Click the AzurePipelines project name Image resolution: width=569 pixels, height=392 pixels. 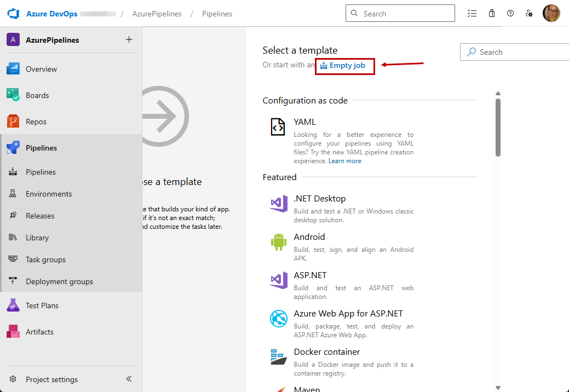click(52, 40)
